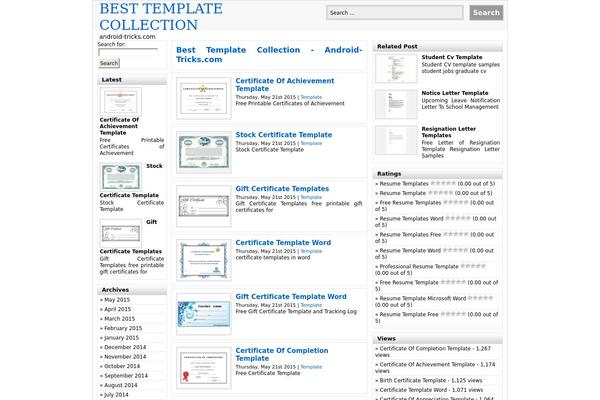Image resolution: width=600 pixels, height=400 pixels.
Task: Open Birth Certificate Template in Views list
Action: tap(413, 380)
